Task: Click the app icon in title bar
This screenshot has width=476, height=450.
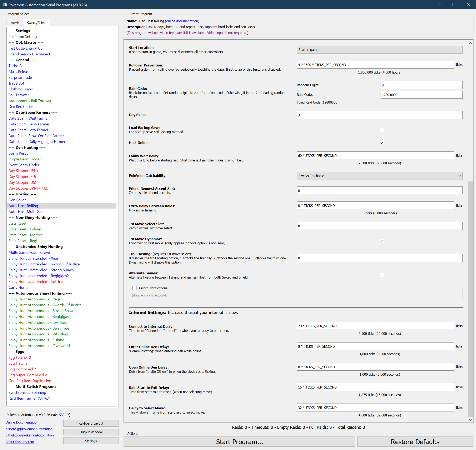Action: 5,5
